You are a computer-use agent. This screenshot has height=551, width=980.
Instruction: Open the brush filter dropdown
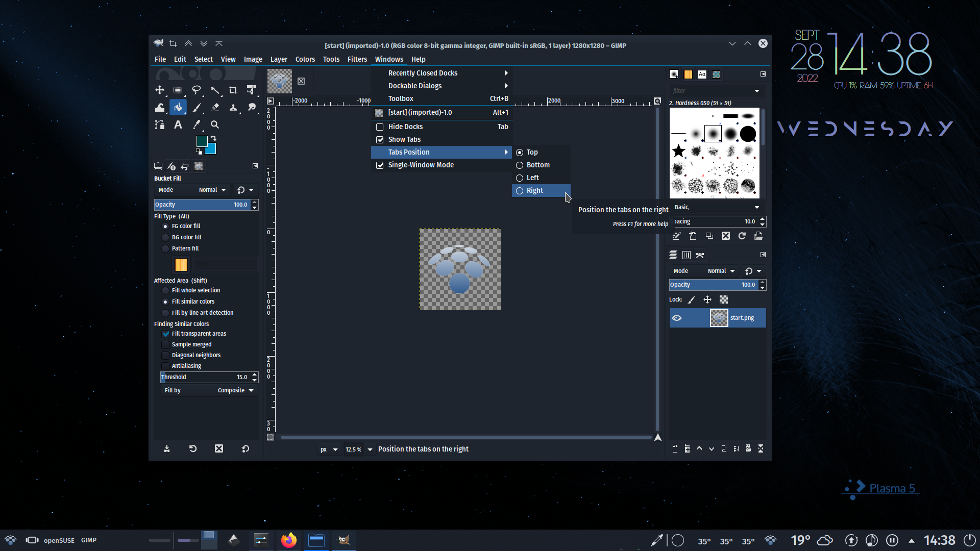click(x=757, y=91)
